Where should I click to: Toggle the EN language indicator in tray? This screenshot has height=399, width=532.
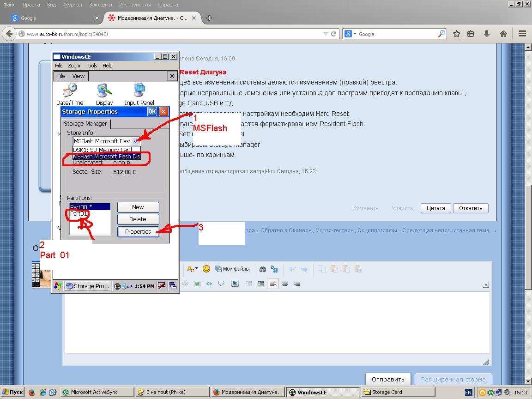(x=469, y=392)
